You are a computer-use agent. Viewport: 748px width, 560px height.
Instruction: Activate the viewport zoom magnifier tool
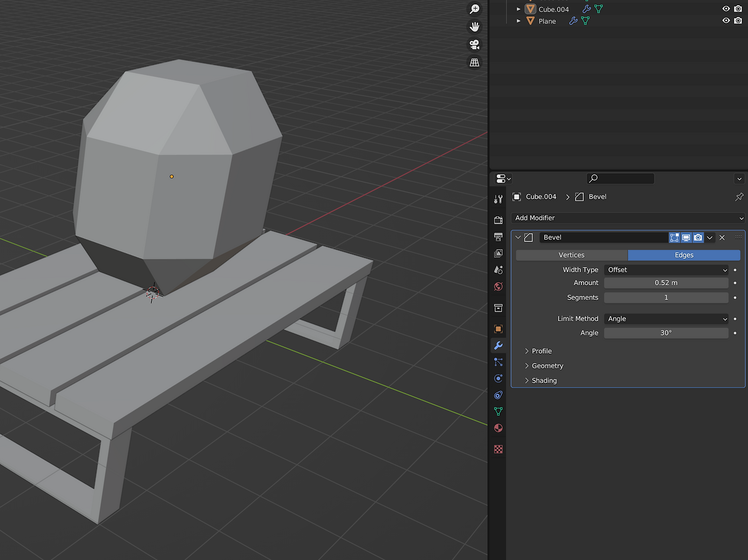[475, 9]
